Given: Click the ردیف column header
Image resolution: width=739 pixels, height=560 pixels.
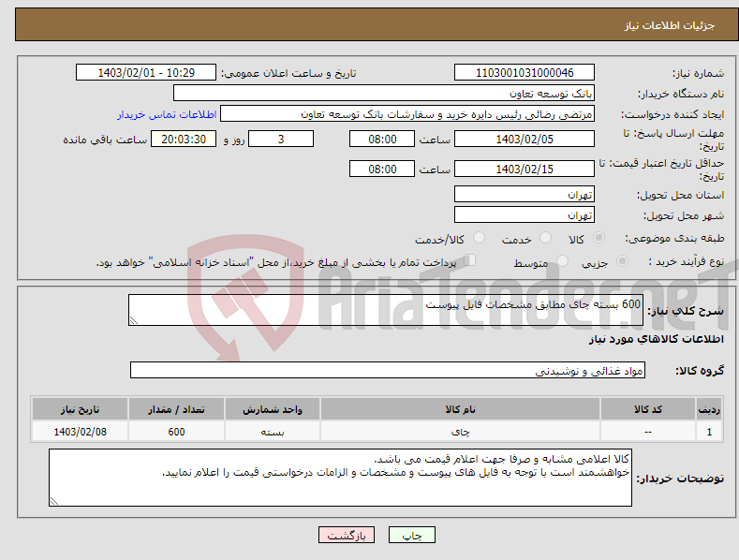Looking at the screenshot, I should [x=709, y=409].
